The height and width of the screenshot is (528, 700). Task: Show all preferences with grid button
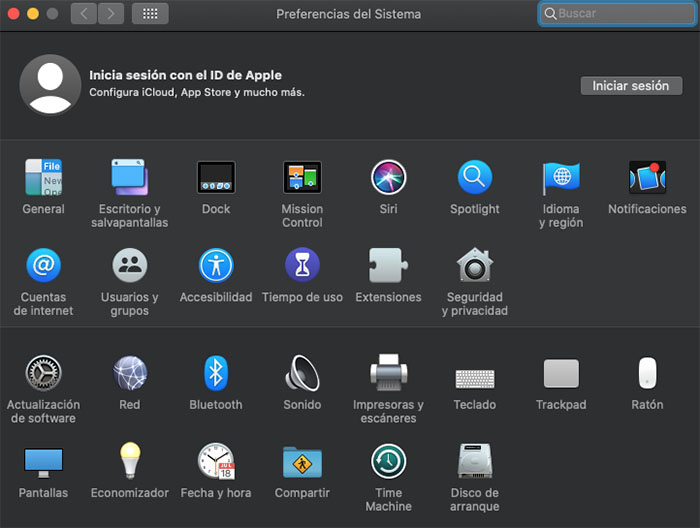(150, 14)
